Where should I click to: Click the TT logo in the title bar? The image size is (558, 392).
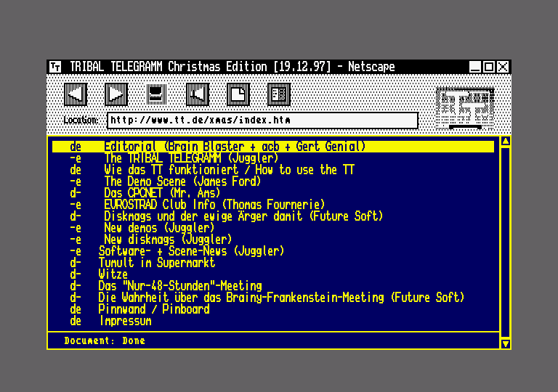coord(55,67)
